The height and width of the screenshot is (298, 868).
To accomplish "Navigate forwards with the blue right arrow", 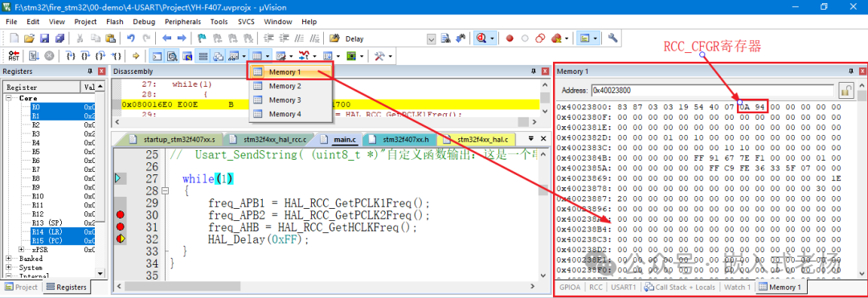I will [181, 38].
